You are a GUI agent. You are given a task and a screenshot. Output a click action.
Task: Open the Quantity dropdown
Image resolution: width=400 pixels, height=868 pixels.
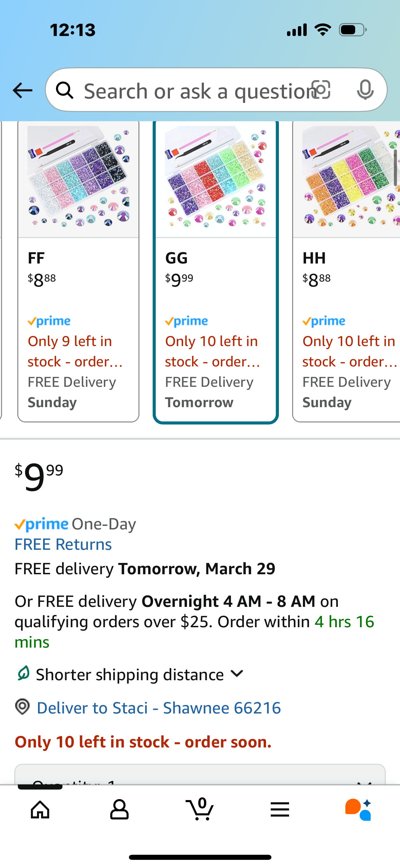tap(200, 775)
